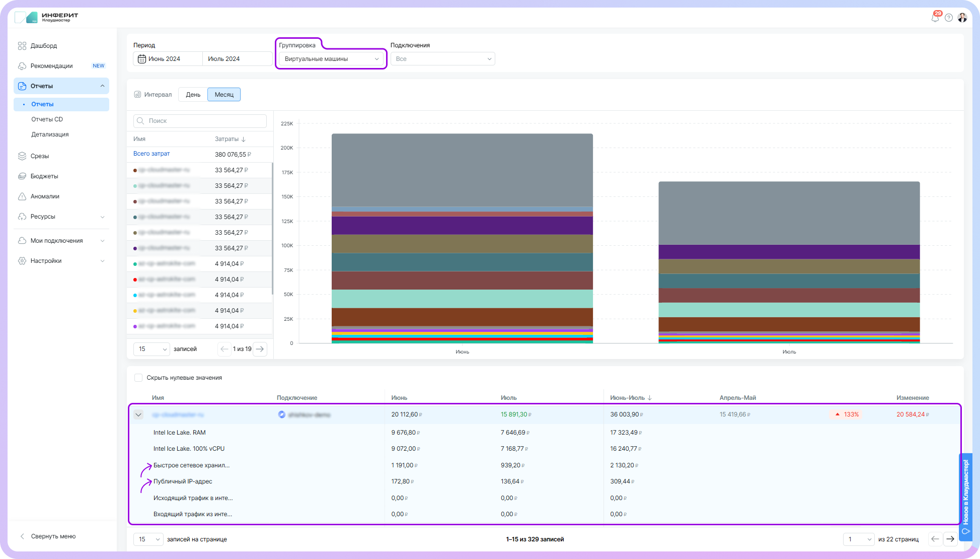Open notifications bell with 29 badge

935,18
